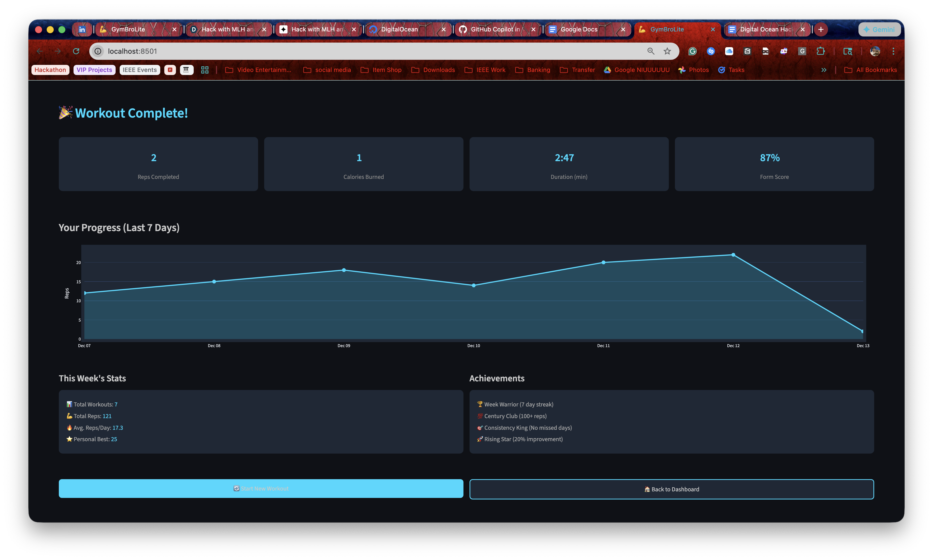Click the Dec 12 chart data point

733,255
